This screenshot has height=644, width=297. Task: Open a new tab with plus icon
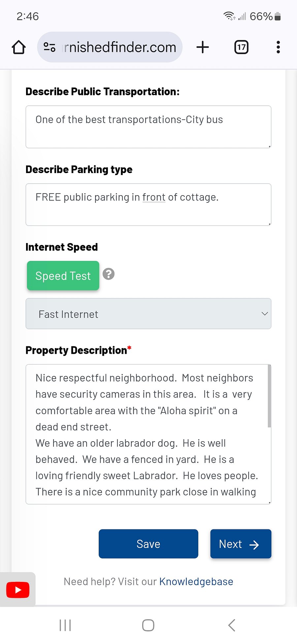[203, 47]
